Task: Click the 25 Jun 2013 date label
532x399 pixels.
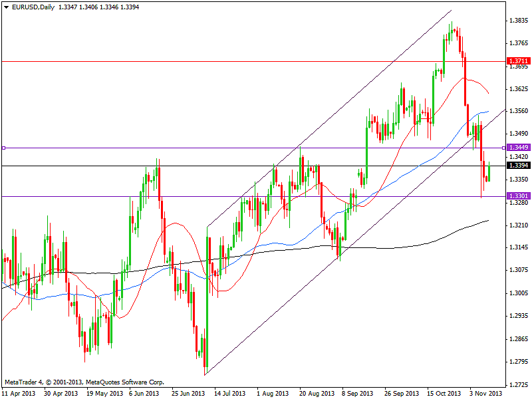Action: [188, 393]
